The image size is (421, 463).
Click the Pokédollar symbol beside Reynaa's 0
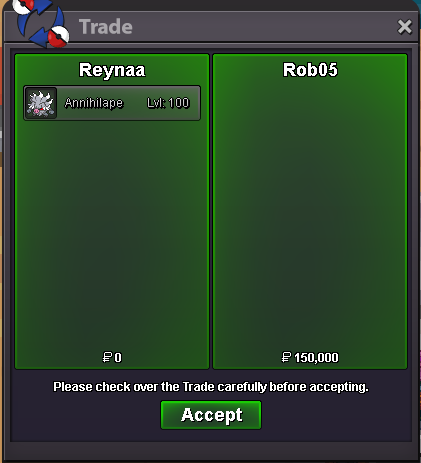click(x=107, y=357)
